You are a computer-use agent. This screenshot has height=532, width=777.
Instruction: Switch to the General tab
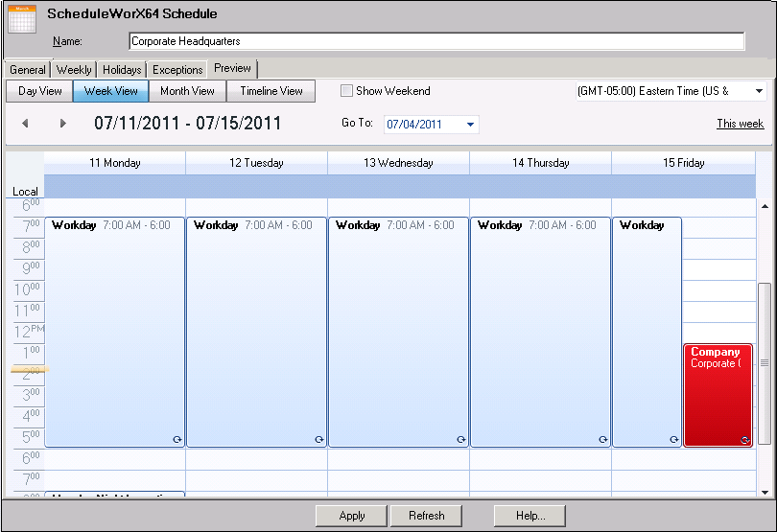tap(28, 70)
